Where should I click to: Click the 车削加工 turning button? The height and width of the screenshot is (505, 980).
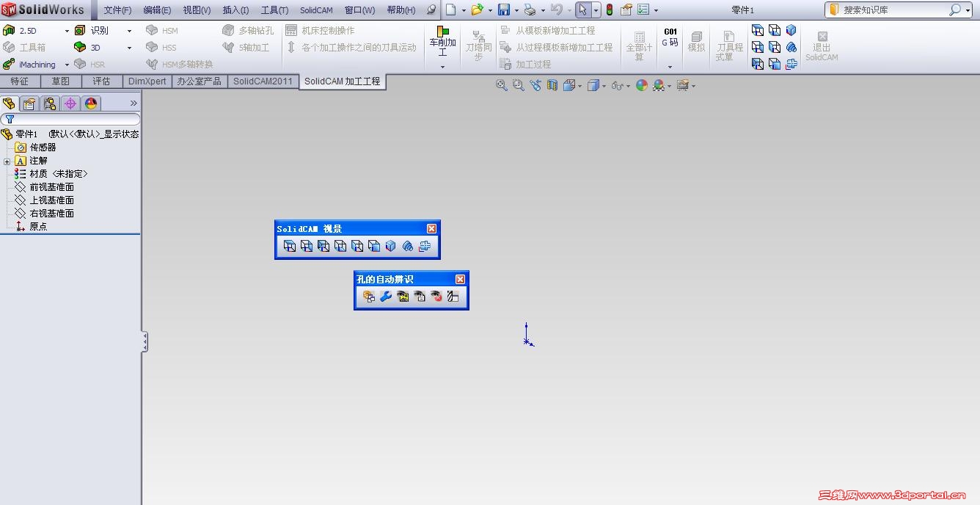tap(442, 42)
